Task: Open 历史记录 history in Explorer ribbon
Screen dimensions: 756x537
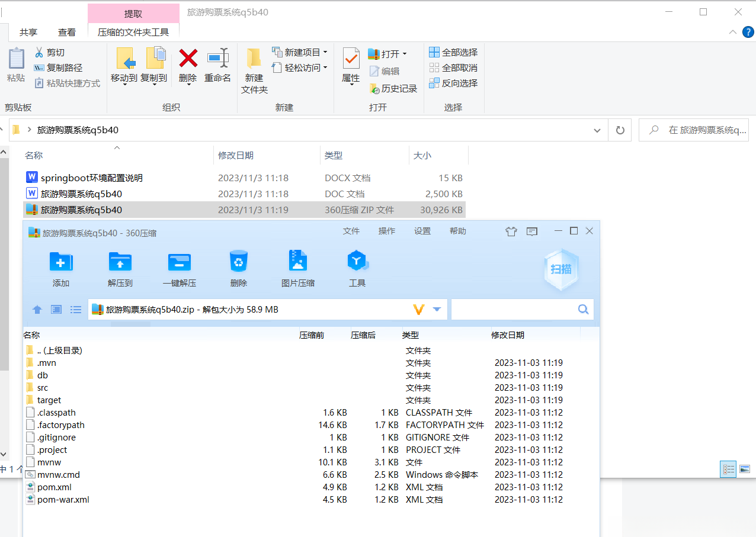Action: [x=393, y=88]
